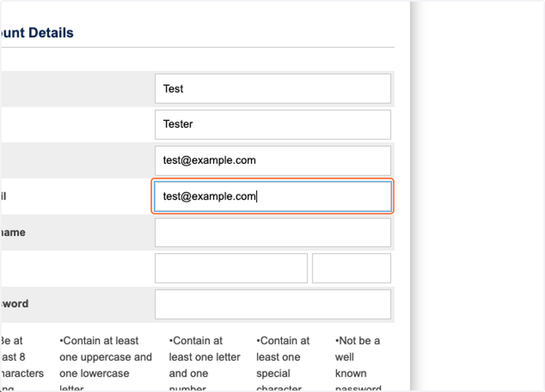Viewport: 545px width, 392px height.
Task: Click the "Contain at least one letter and one number" text
Action: pyautogui.click(x=204, y=364)
